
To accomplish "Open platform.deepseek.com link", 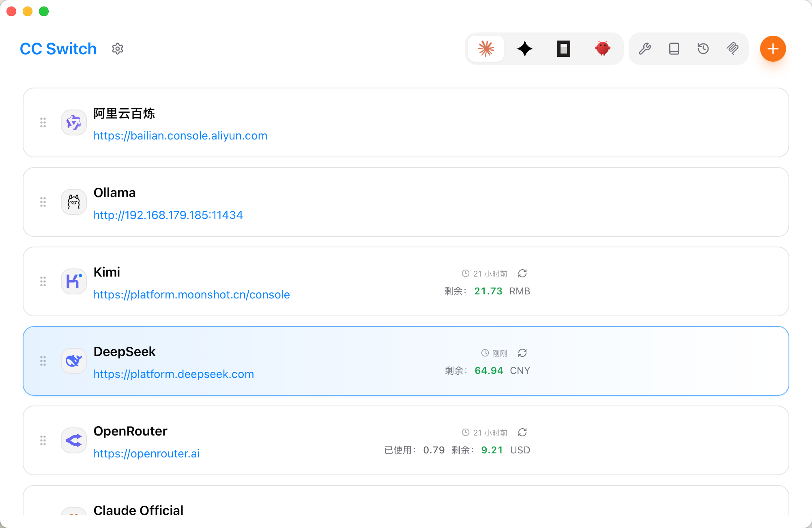I will [174, 374].
